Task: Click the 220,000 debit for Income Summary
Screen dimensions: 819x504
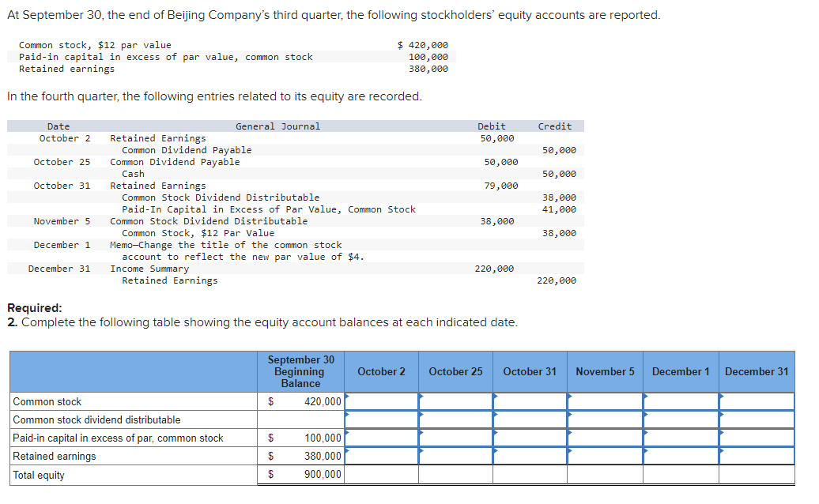Action: coord(494,269)
